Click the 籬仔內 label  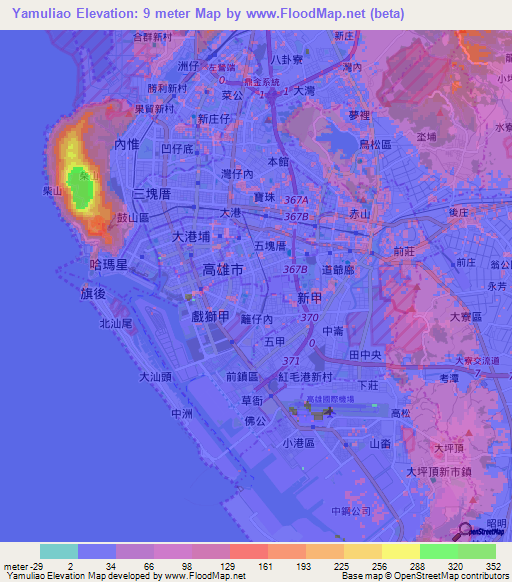257,319
